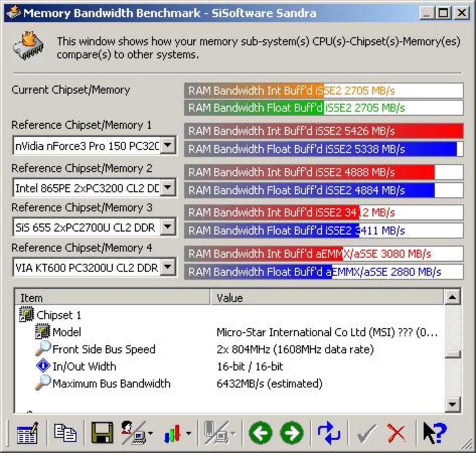Screen dimensions: 476x453
Task: Click magnifier icon beside Front Side Bus Speed
Action: coord(43,348)
